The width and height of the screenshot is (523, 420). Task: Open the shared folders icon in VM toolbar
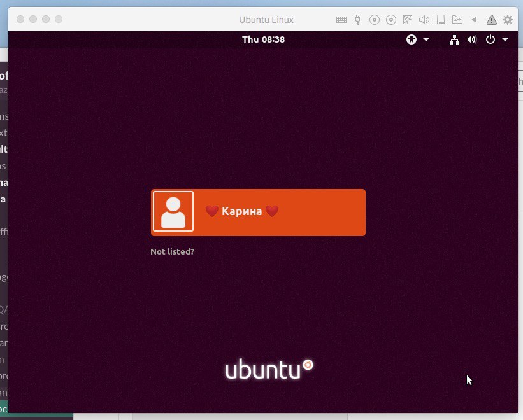pos(457,20)
